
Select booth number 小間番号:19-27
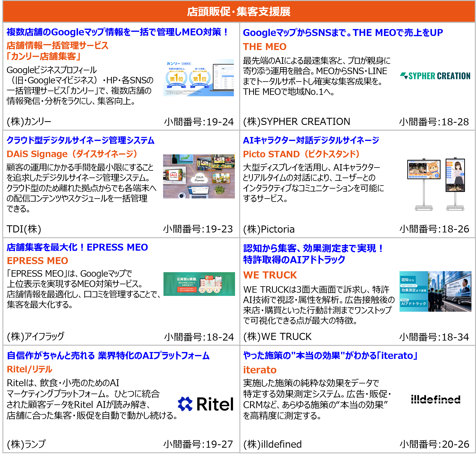pyautogui.click(x=198, y=444)
